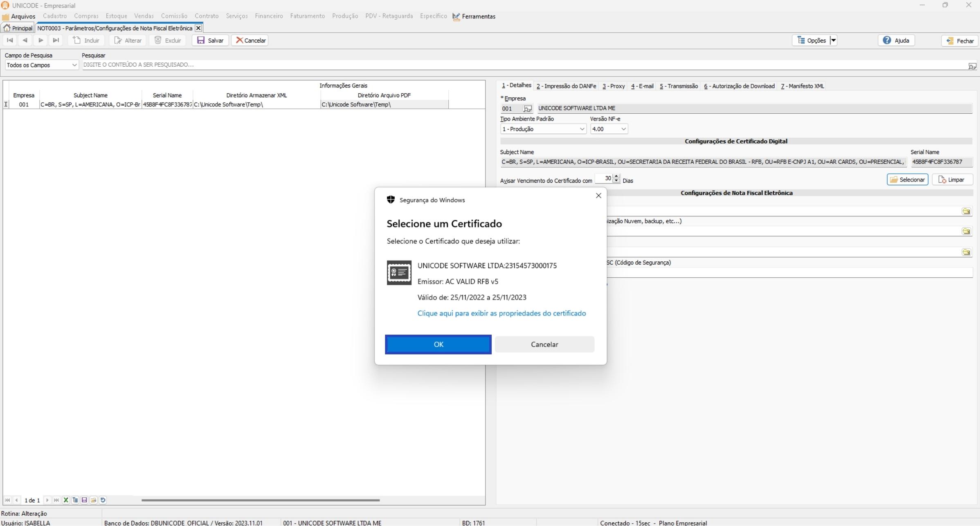980x526 pixels.
Task: Increase certificate warning days with up arrow
Action: click(x=616, y=176)
